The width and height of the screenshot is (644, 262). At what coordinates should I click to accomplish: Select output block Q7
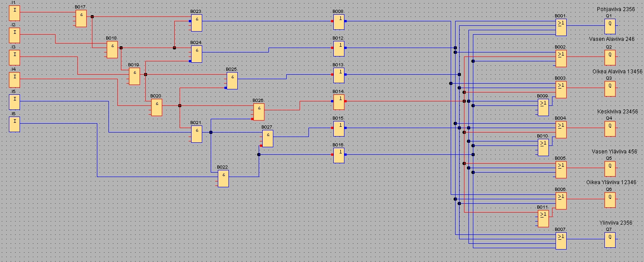[x=610, y=240]
